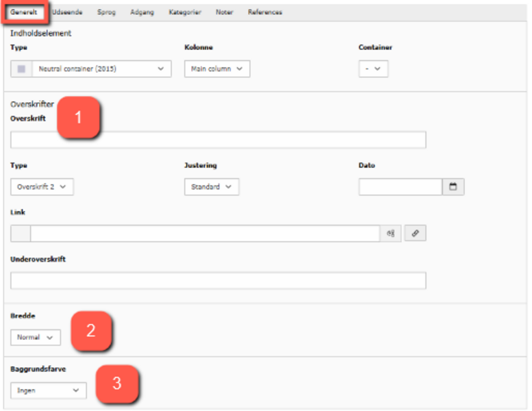This screenshot has width=532, height=411.
Task: Open the References tab
Action: pos(264,12)
